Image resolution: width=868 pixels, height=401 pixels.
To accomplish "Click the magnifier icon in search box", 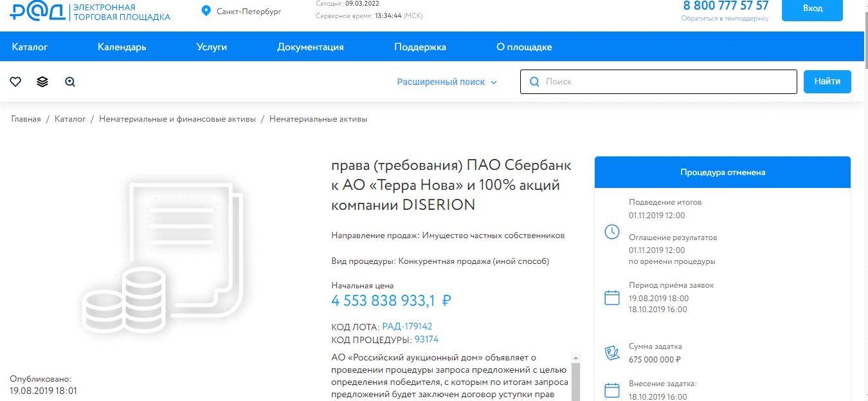I will (534, 82).
